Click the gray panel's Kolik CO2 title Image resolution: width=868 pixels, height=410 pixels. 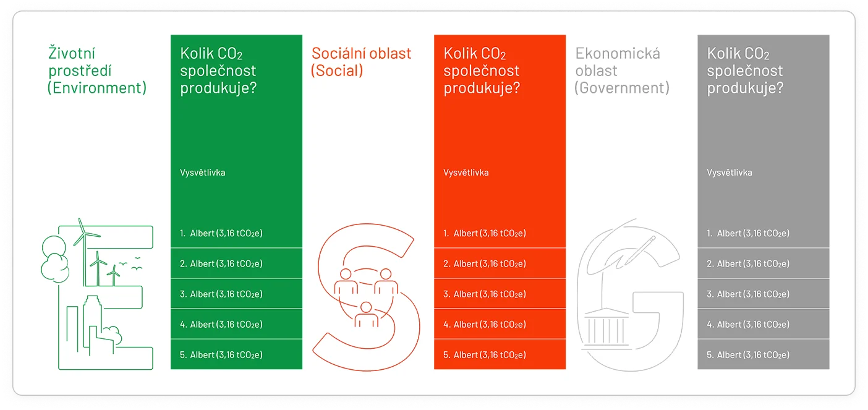coord(745,70)
